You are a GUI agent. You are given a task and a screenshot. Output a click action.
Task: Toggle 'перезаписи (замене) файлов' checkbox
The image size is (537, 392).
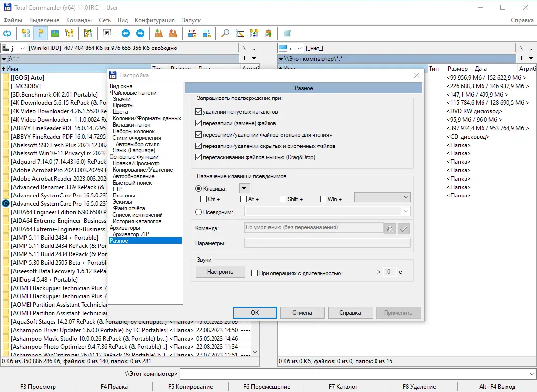[198, 123]
